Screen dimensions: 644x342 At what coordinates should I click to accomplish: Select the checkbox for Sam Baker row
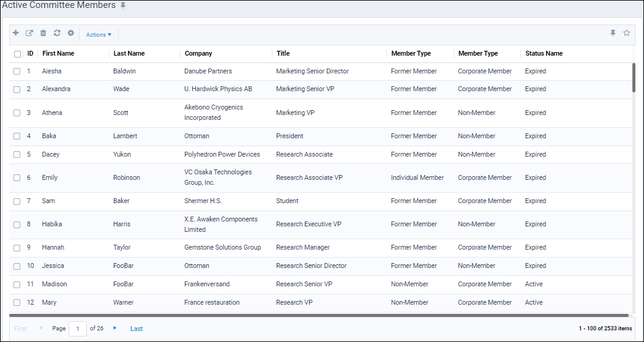(x=17, y=201)
